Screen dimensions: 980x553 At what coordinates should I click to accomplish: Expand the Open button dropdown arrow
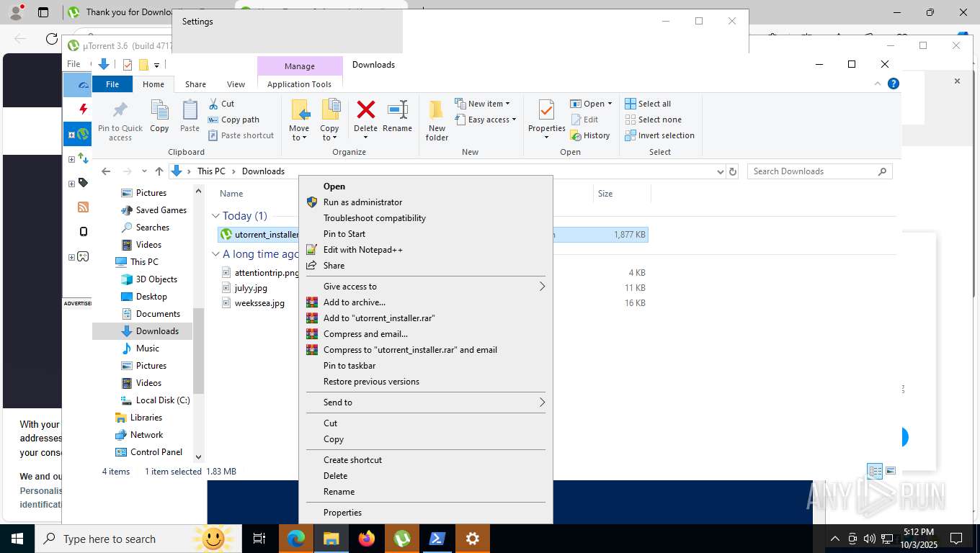[x=610, y=104]
